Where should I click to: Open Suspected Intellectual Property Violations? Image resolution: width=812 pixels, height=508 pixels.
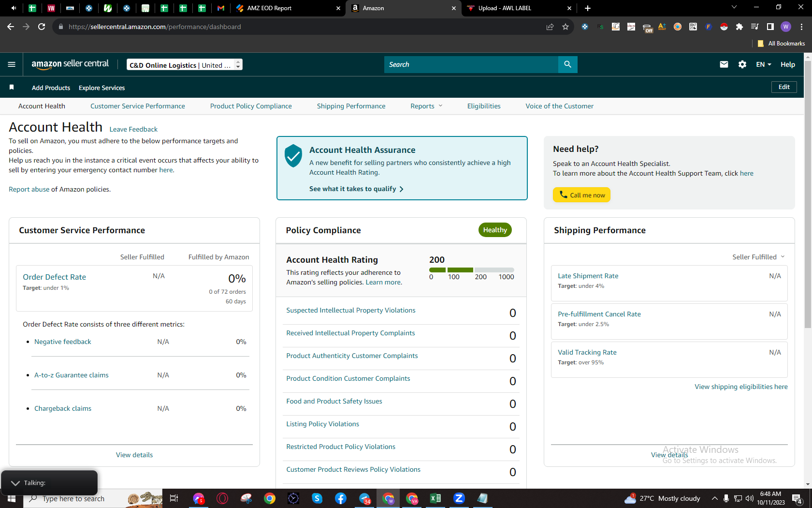tap(351, 310)
